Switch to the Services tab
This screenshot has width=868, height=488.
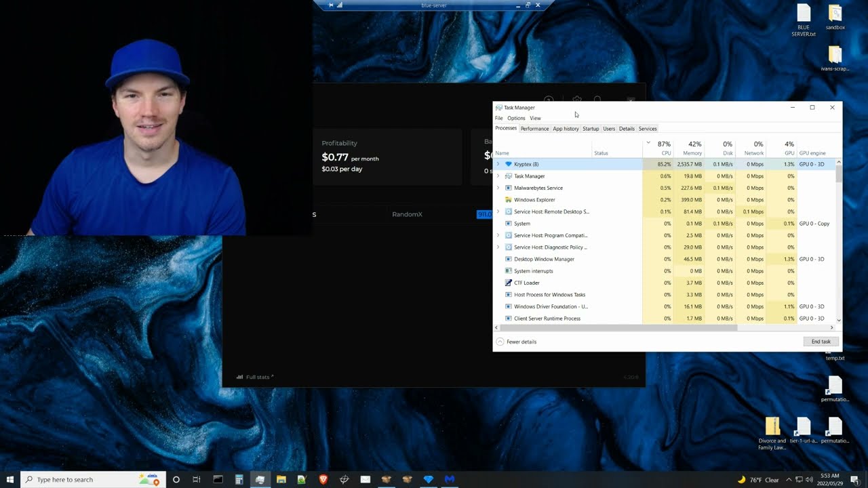tap(648, 129)
